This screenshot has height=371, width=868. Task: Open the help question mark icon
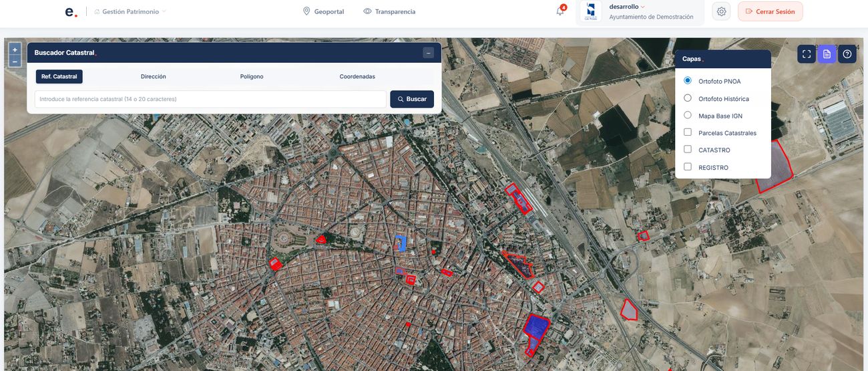pyautogui.click(x=847, y=54)
